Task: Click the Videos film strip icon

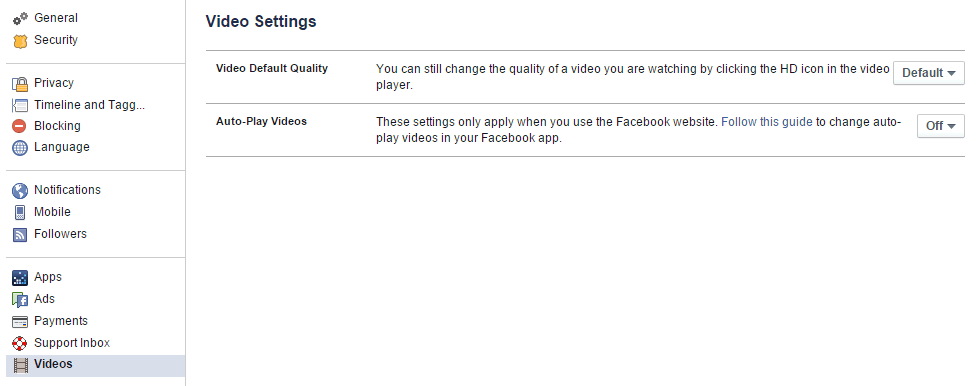Action: pos(21,365)
